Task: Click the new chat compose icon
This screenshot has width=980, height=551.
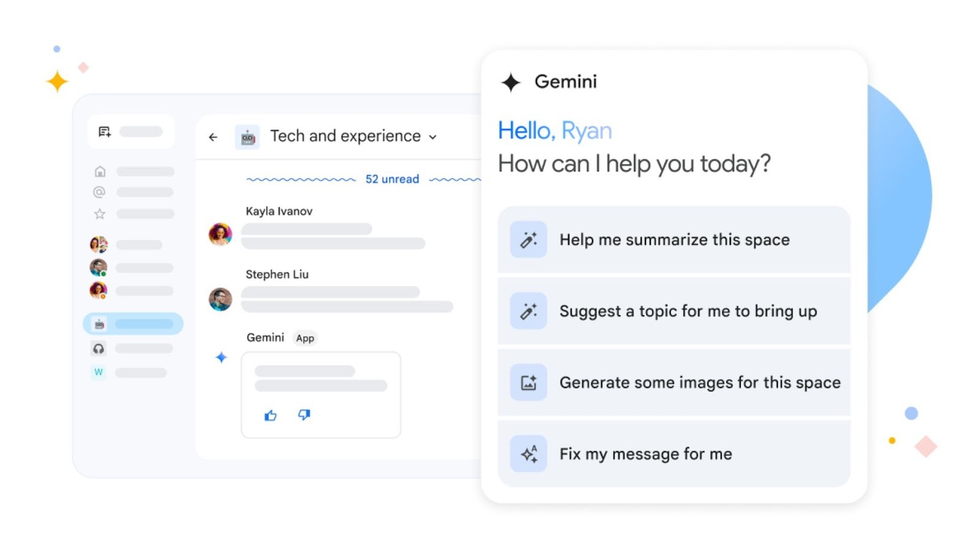Action: pyautogui.click(x=104, y=131)
